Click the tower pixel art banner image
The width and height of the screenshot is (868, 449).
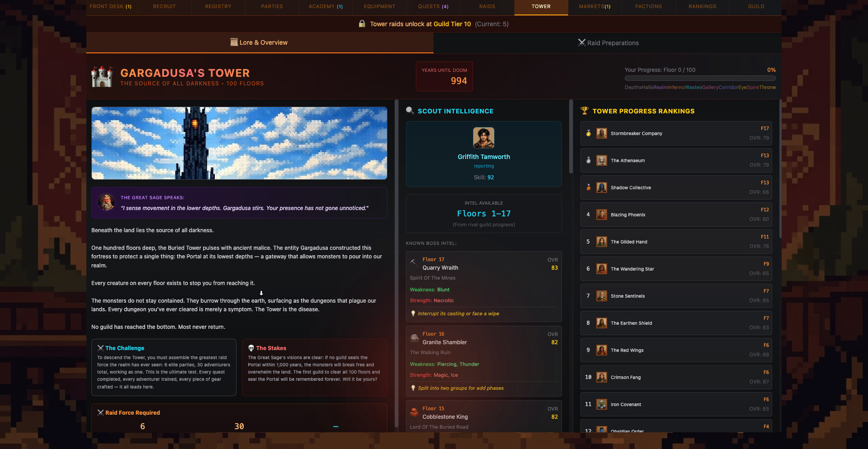(x=239, y=143)
